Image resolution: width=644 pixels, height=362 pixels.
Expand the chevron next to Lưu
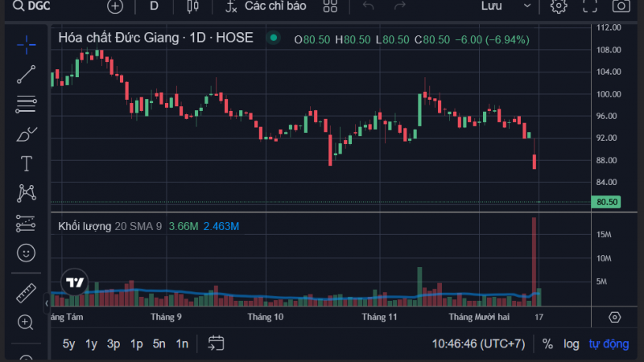[526, 6]
